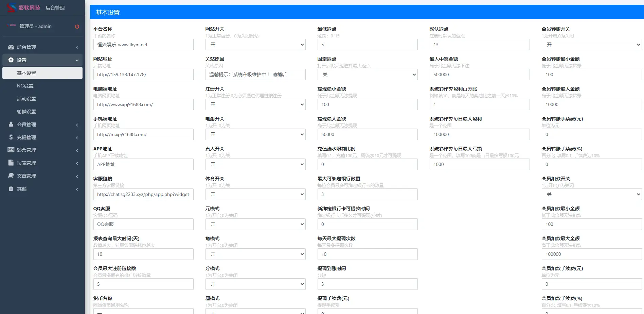Click the 会员最大注册链接数 input field

(x=143, y=284)
